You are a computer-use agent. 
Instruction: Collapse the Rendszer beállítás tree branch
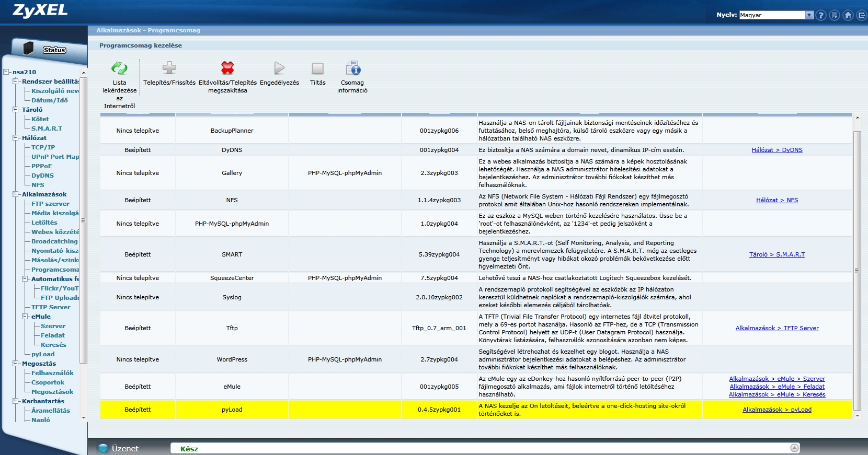[15, 81]
